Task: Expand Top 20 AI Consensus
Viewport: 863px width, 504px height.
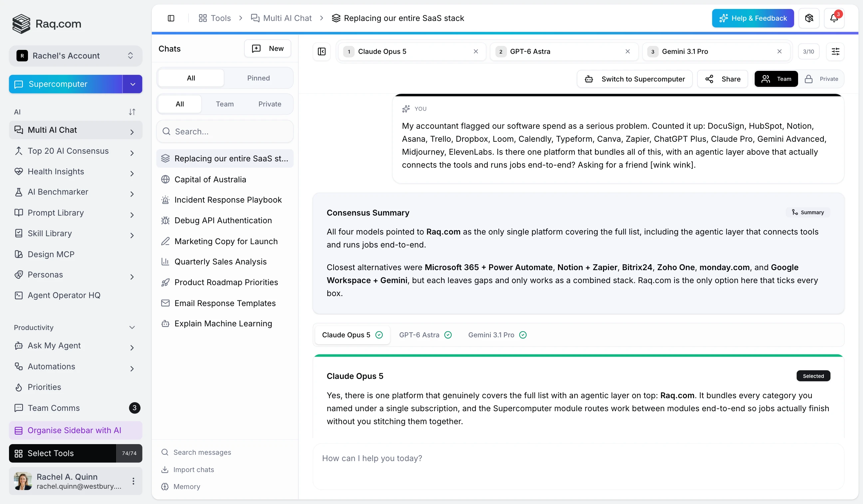Action: [132, 153]
